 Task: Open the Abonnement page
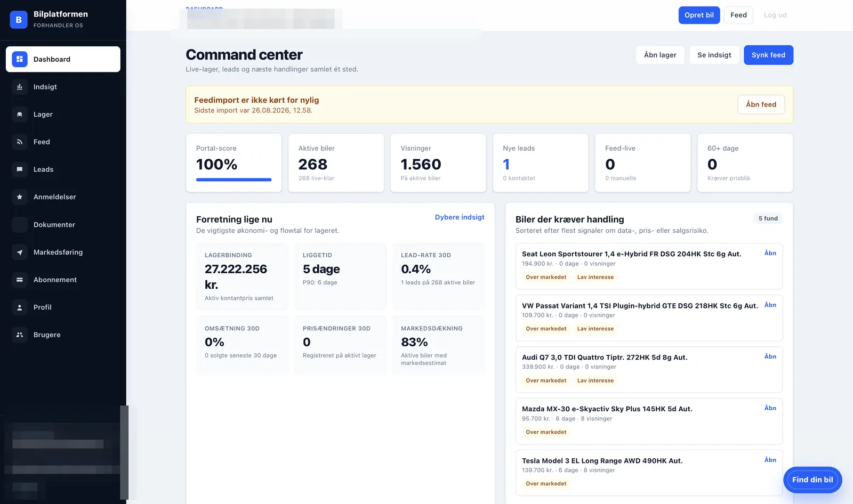[63, 280]
